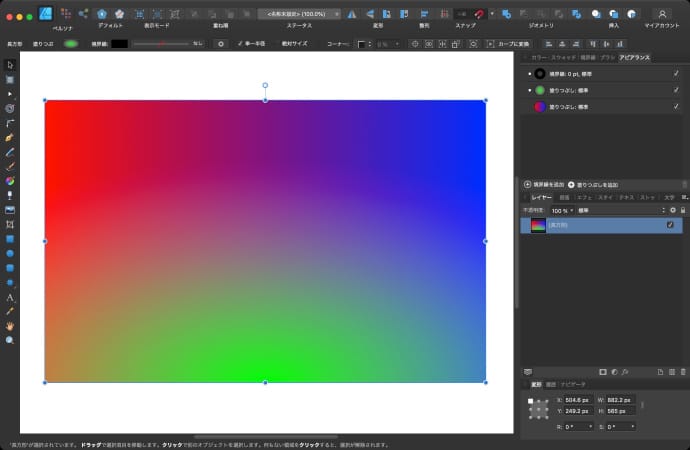Choose the Crop tool
This screenshot has height=450, width=690.
[x=10, y=225]
